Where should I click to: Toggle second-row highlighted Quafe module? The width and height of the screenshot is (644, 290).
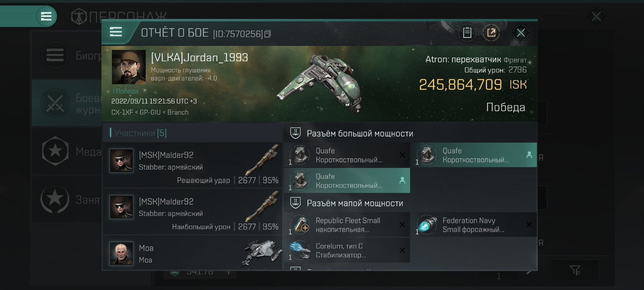(347, 180)
